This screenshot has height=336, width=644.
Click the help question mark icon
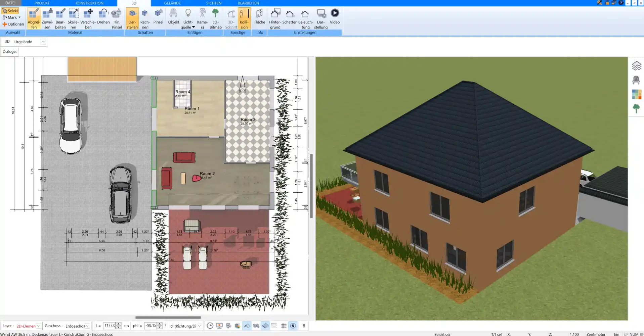pyautogui.click(x=621, y=3)
